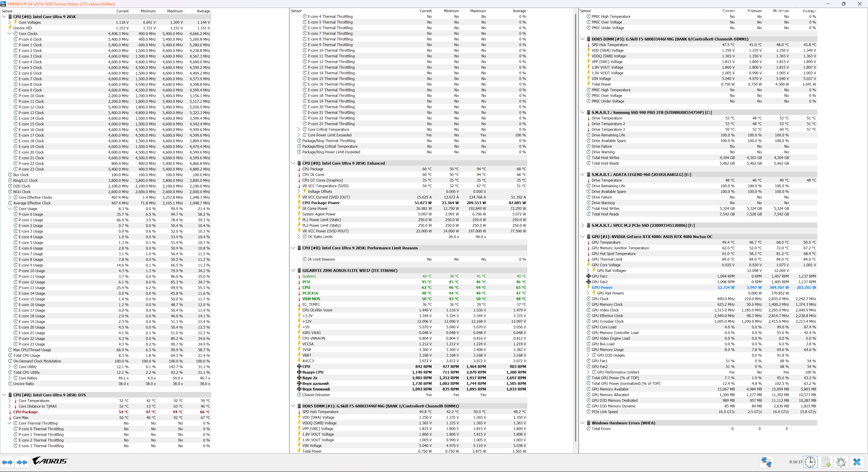Select the CPU Package Power row

pos(321,203)
